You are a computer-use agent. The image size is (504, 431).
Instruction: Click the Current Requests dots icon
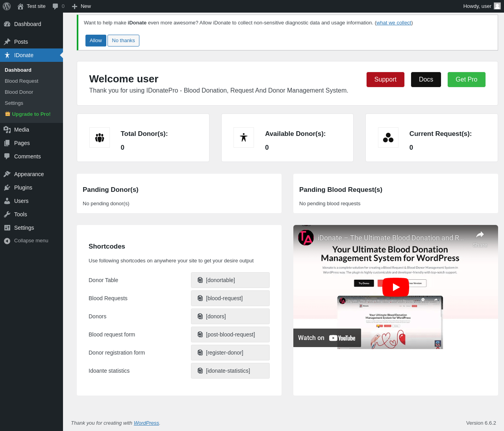[388, 137]
